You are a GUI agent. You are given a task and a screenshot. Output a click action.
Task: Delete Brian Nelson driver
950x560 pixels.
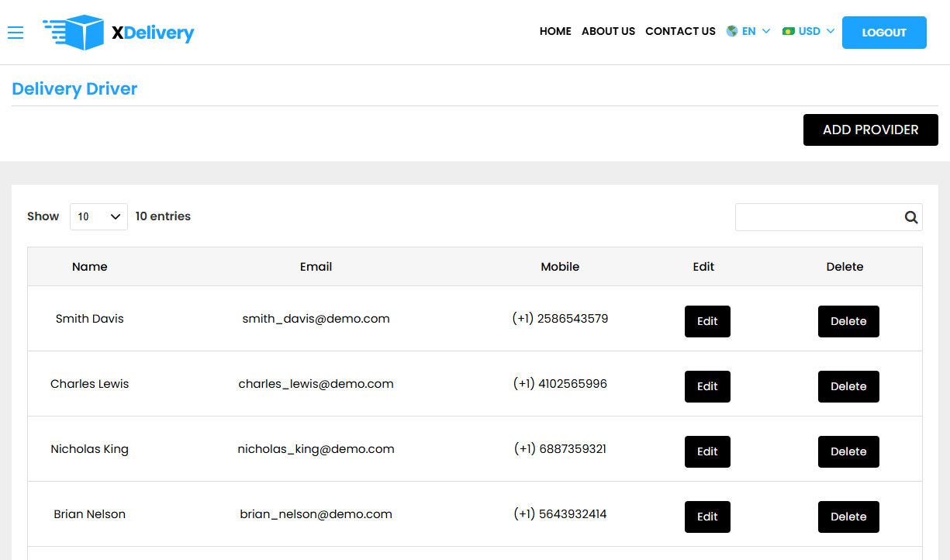848,517
